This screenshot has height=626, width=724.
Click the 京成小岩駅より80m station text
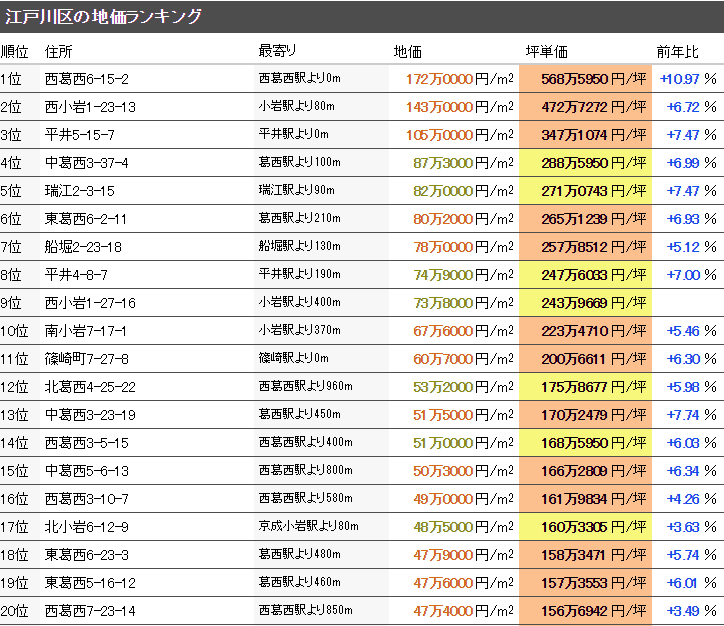(308, 527)
